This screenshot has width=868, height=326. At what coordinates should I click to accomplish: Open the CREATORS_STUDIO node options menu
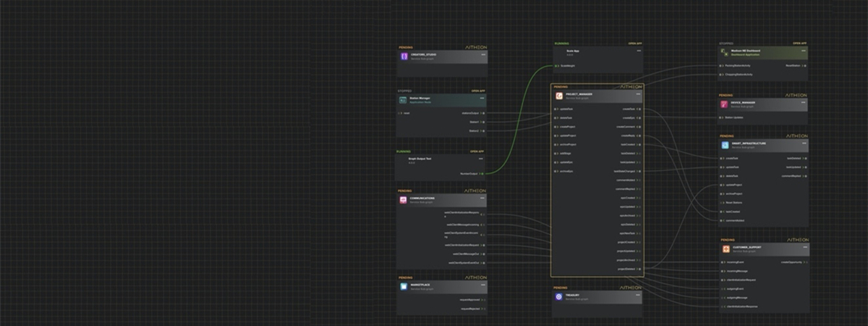pos(482,54)
